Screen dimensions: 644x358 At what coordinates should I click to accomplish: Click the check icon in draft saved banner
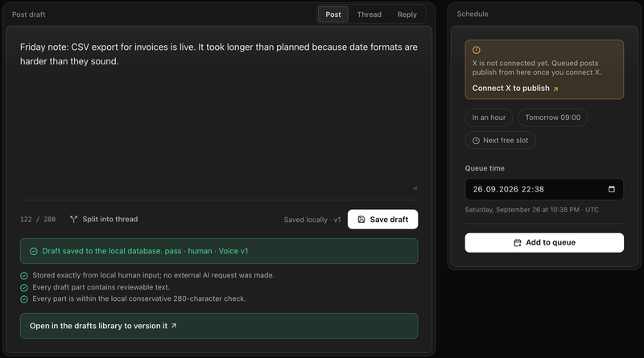click(34, 251)
